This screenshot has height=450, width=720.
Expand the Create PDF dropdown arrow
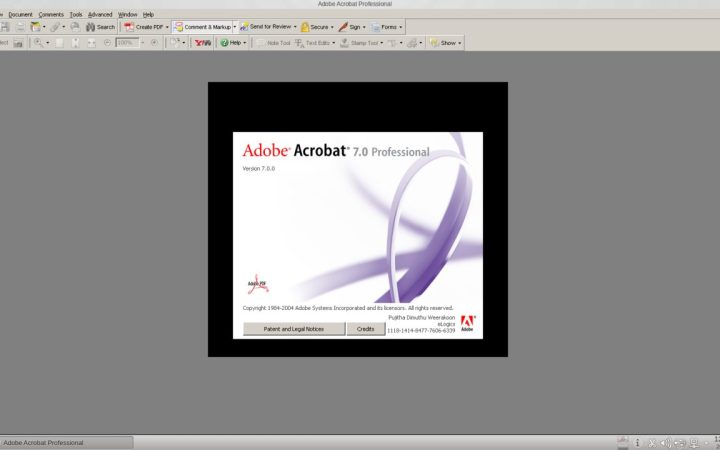tap(167, 27)
